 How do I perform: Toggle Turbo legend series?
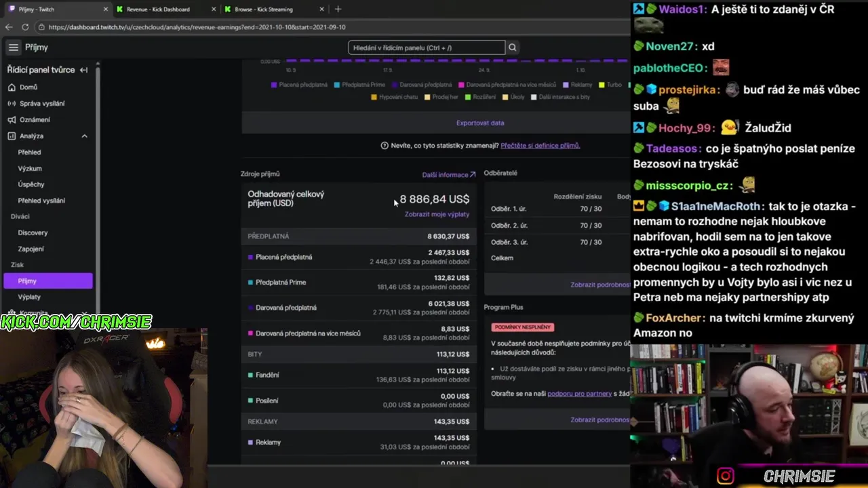[x=610, y=85]
